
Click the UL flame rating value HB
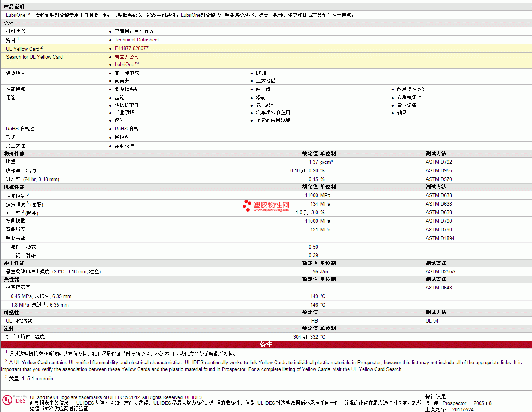314,321
